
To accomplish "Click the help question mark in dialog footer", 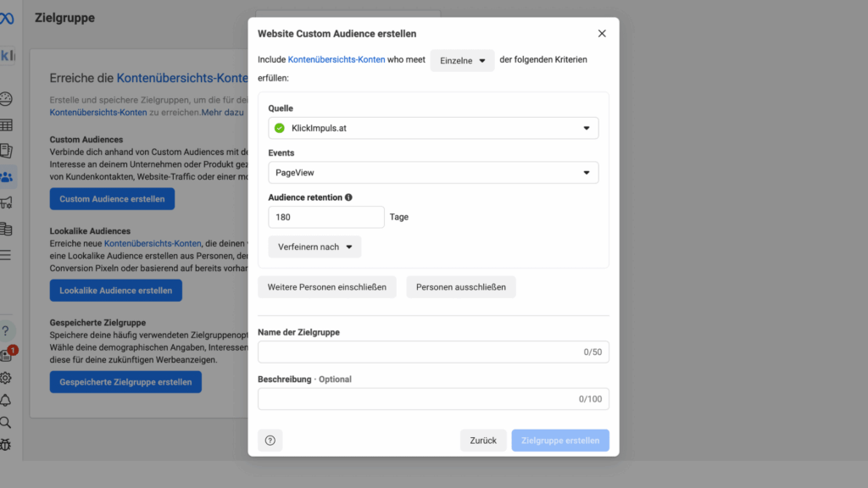I will coord(270,441).
